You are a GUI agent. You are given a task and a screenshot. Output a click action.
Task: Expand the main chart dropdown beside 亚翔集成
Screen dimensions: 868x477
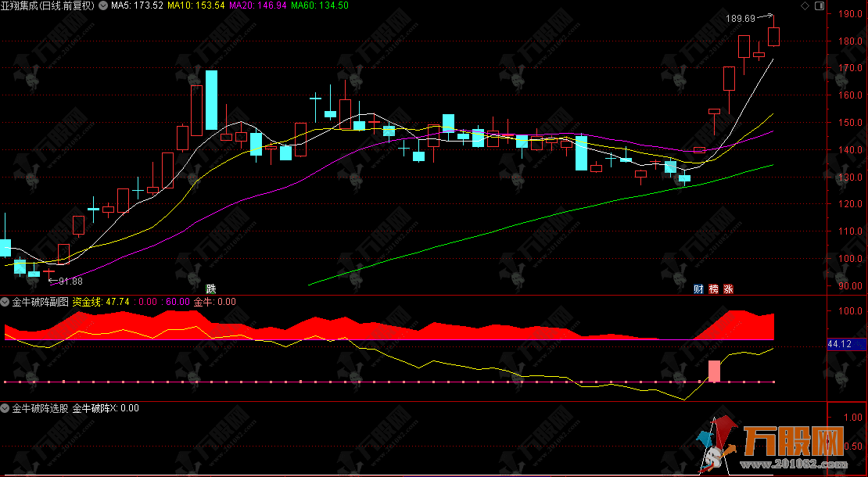[103, 5]
